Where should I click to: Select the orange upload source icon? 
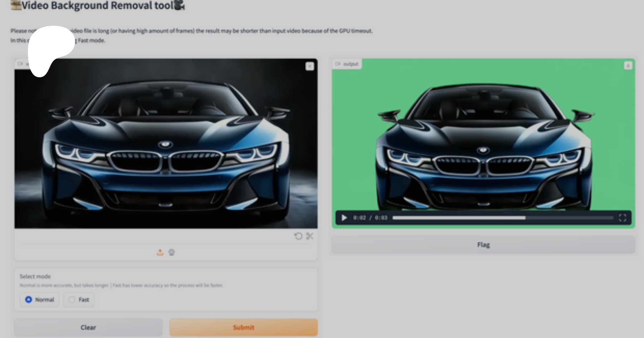click(x=160, y=253)
